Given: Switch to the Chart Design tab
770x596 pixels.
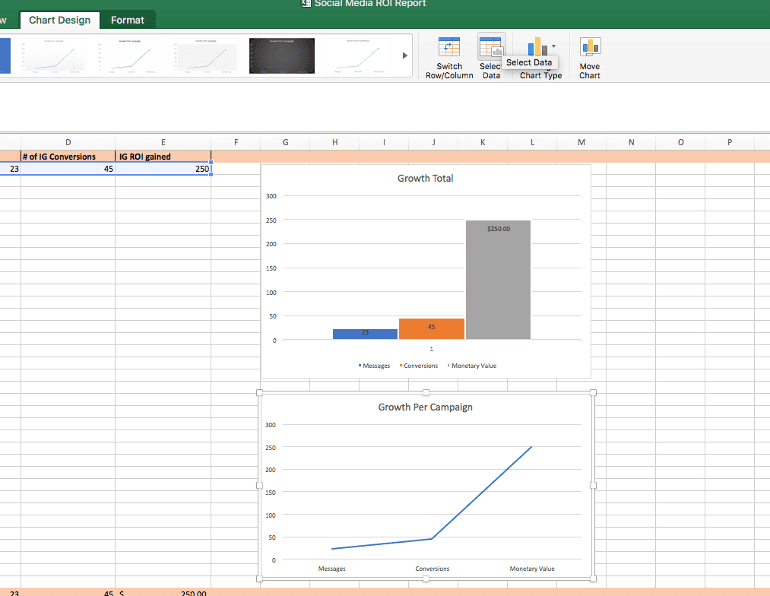Looking at the screenshot, I should tap(59, 20).
